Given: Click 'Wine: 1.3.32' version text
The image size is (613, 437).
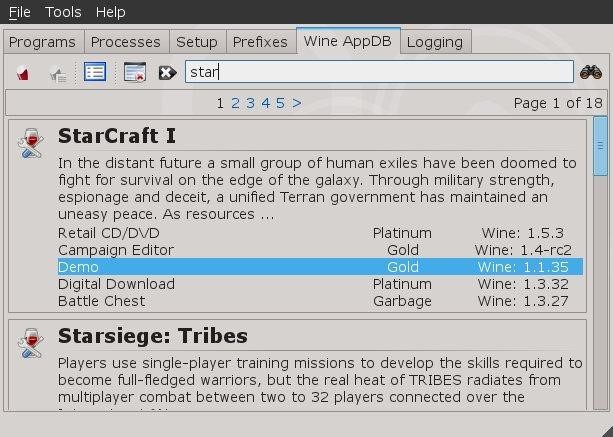Looking at the screenshot, I should point(523,284).
